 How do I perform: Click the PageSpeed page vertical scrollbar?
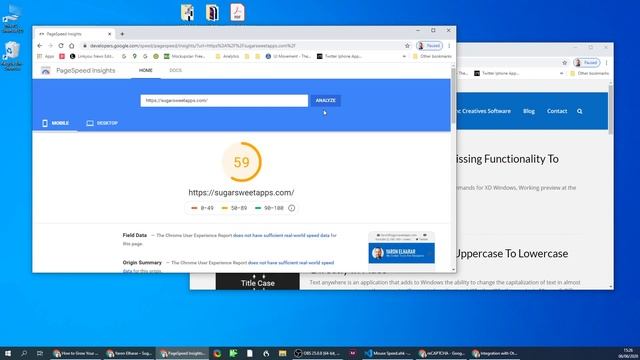point(453,96)
